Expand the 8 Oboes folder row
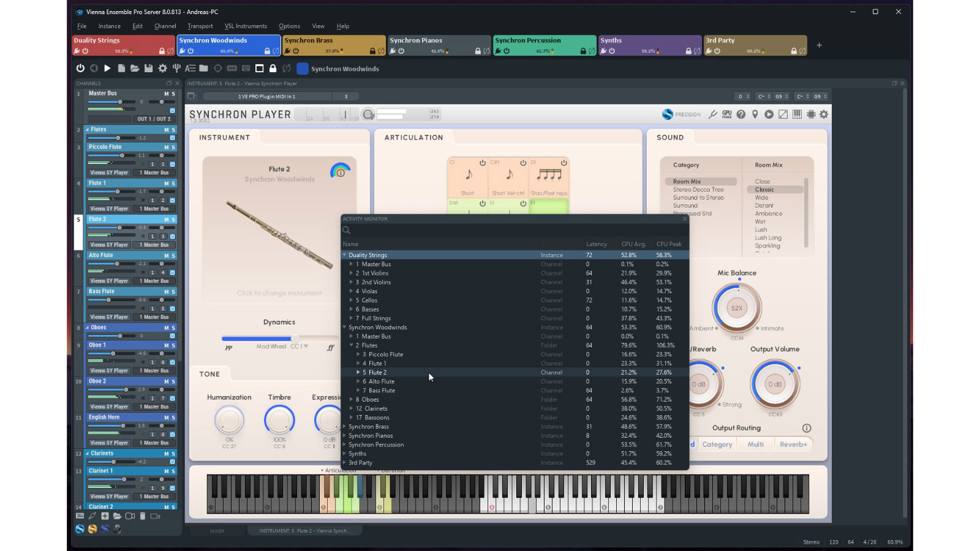This screenshot has width=980, height=551. pyautogui.click(x=351, y=400)
